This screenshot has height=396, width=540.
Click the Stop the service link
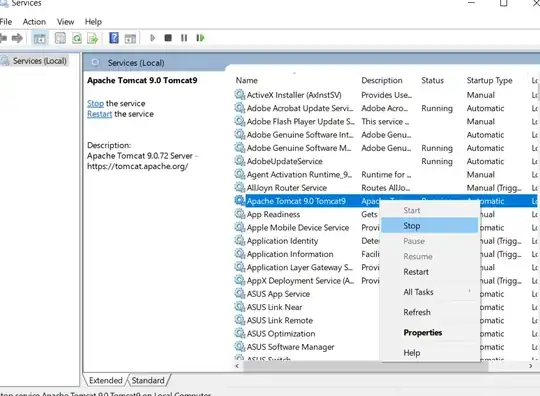pos(95,103)
